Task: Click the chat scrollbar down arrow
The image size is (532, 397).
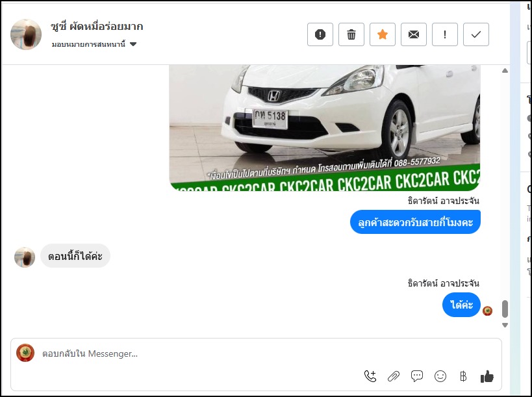Action: click(505, 325)
